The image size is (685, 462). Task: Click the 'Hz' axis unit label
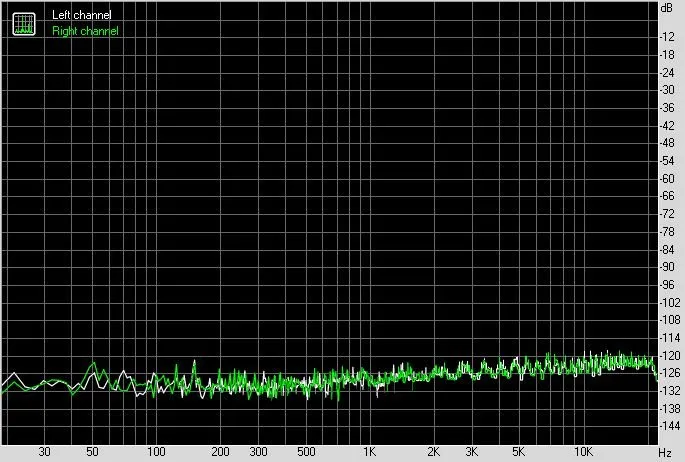point(664,453)
